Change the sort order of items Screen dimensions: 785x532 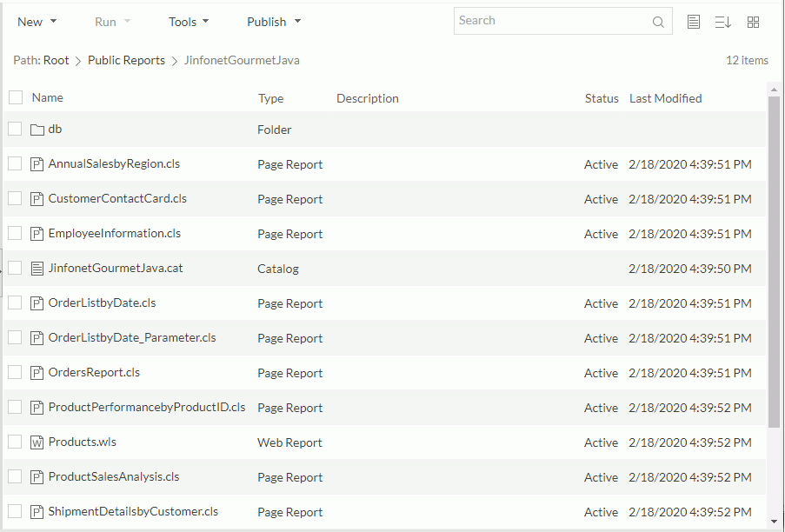[722, 22]
